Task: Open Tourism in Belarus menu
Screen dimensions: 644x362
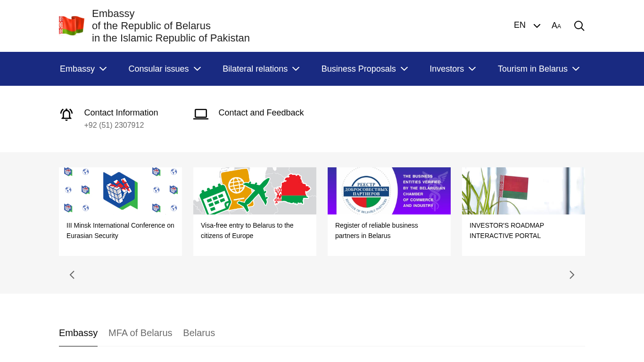Action: tap(538, 69)
